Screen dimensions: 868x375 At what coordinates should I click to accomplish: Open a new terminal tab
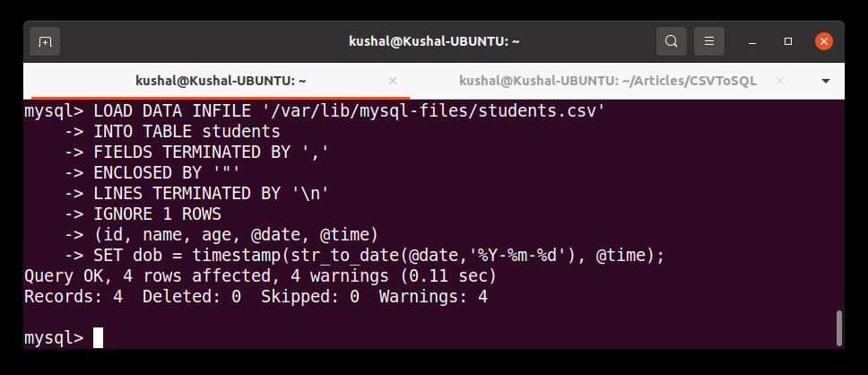45,41
